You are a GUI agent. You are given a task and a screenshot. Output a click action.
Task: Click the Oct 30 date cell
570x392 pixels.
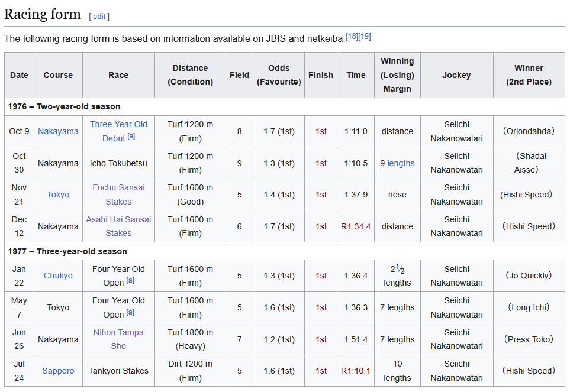[20, 163]
